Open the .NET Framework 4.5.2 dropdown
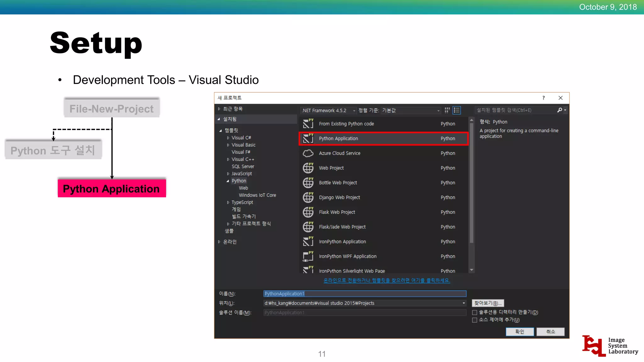 coord(329,110)
